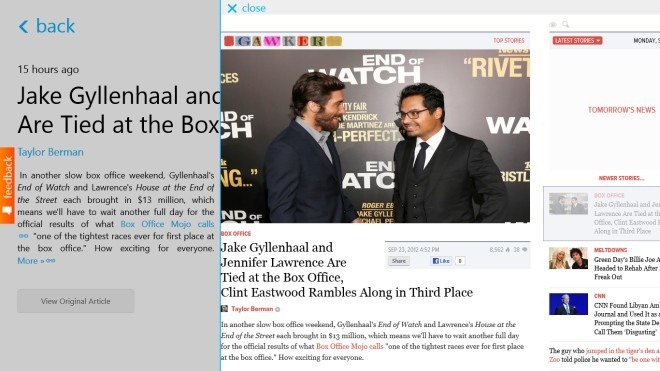Click the Share button
The image size is (660, 371).
(x=399, y=261)
